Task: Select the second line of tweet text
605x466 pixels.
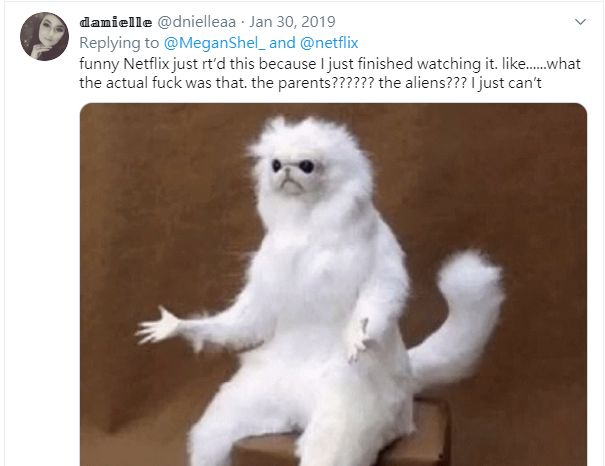Action: (x=310, y=83)
